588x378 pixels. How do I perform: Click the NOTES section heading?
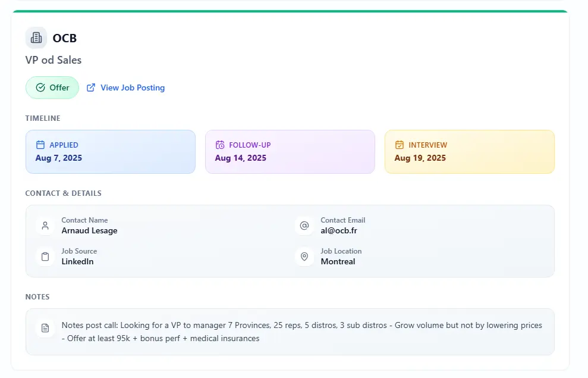coord(37,297)
